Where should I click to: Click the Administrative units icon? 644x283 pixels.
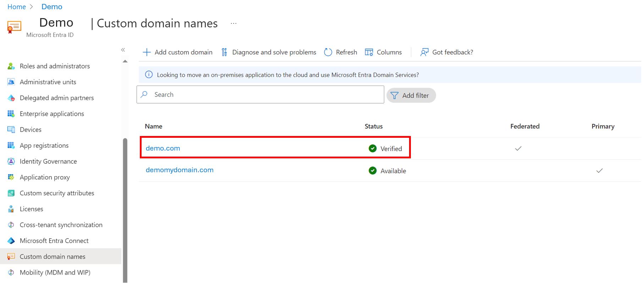click(11, 82)
